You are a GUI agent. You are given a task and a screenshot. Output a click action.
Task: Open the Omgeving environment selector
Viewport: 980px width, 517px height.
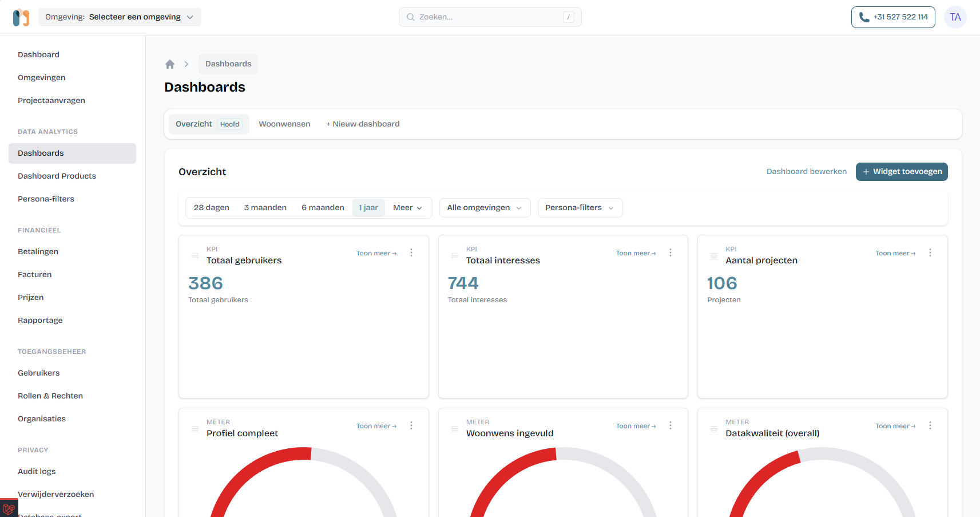click(x=120, y=17)
